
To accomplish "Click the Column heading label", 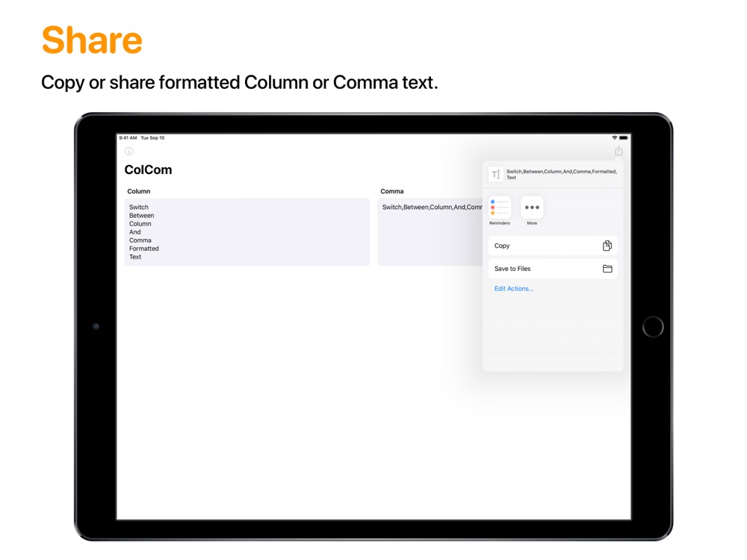I will click(139, 191).
